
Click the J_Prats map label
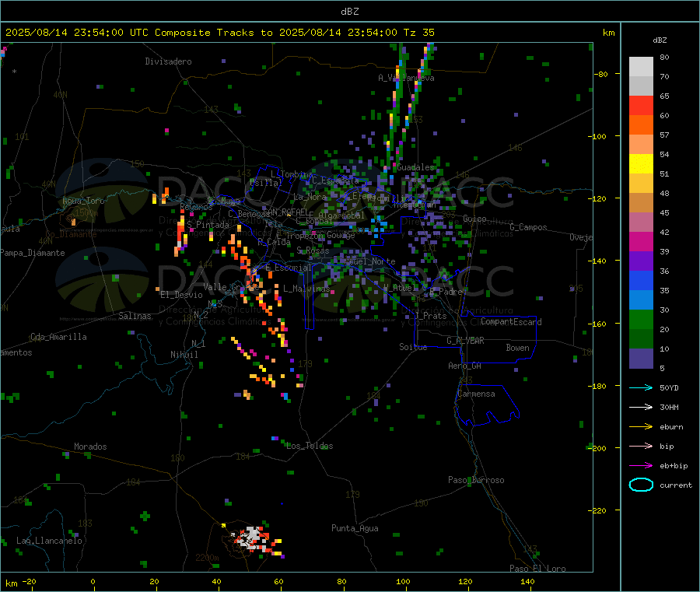431,316
